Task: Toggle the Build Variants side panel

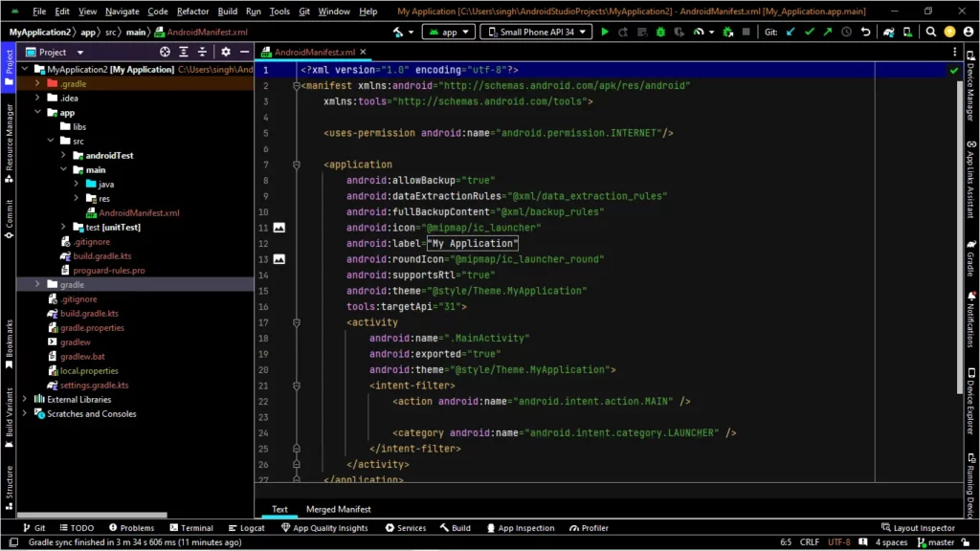Action: 8,417
